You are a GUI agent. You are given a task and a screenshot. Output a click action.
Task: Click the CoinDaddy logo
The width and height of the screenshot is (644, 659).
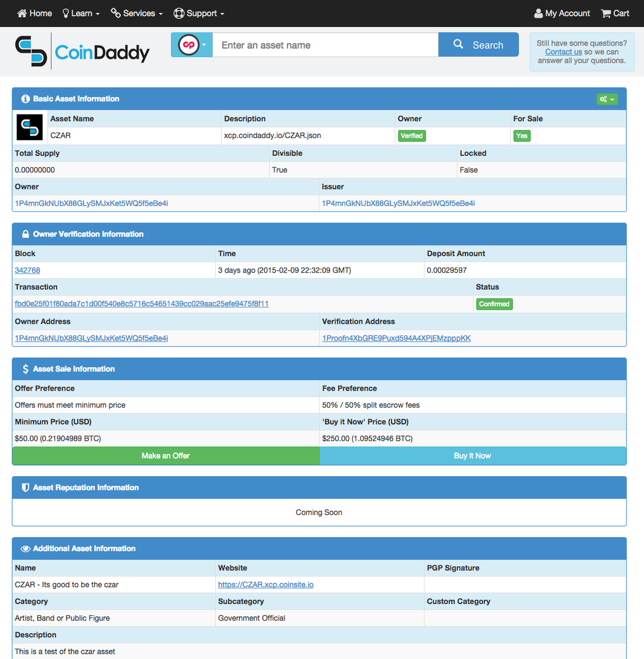tap(82, 51)
